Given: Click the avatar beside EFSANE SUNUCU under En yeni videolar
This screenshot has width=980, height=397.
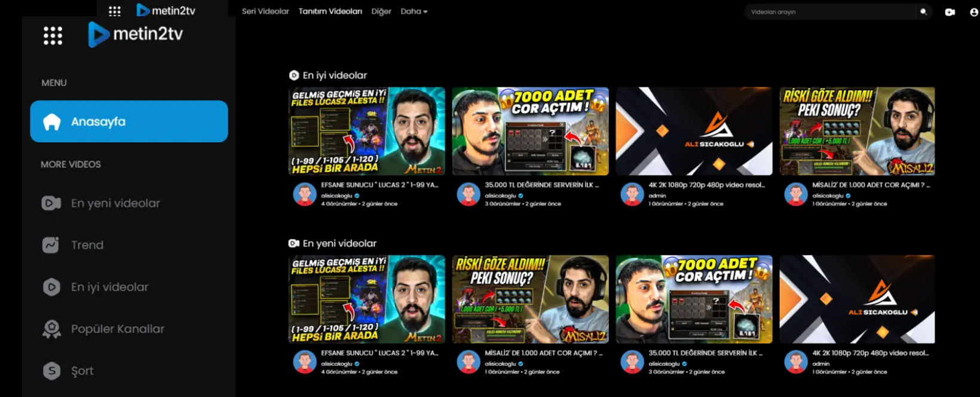Looking at the screenshot, I should tap(305, 362).
